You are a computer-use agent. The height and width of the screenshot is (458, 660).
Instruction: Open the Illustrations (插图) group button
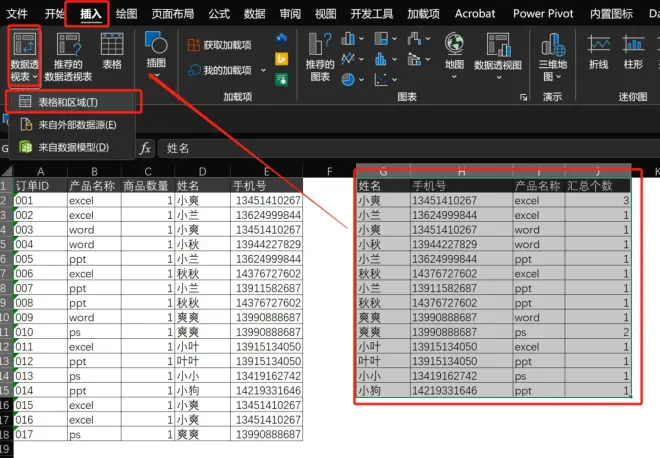coord(156,53)
